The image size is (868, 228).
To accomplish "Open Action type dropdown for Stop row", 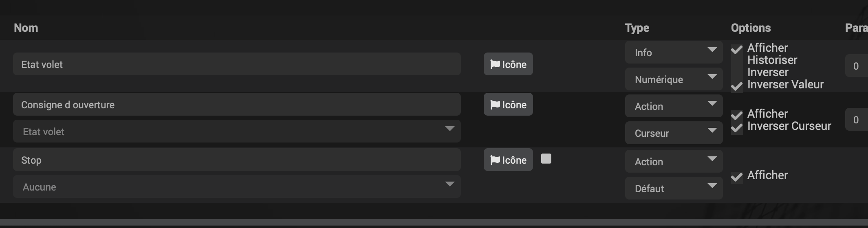I will click(674, 161).
